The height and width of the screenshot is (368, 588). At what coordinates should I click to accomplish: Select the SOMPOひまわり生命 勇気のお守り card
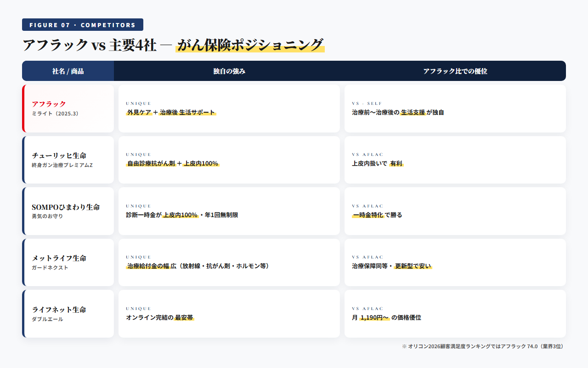68,211
